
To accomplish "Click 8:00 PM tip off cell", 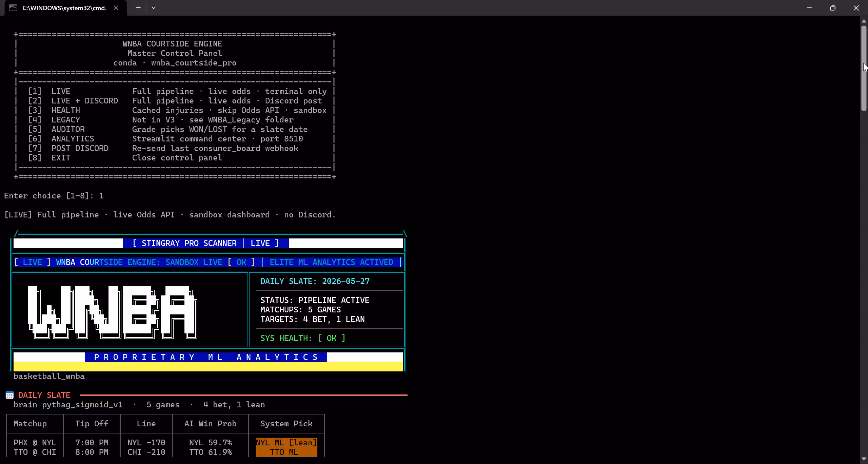I will (92, 452).
